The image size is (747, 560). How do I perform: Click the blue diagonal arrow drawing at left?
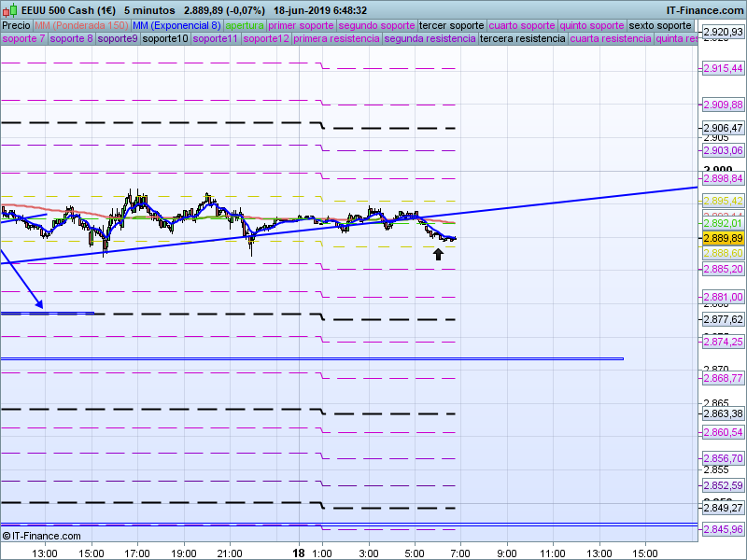click(21, 281)
